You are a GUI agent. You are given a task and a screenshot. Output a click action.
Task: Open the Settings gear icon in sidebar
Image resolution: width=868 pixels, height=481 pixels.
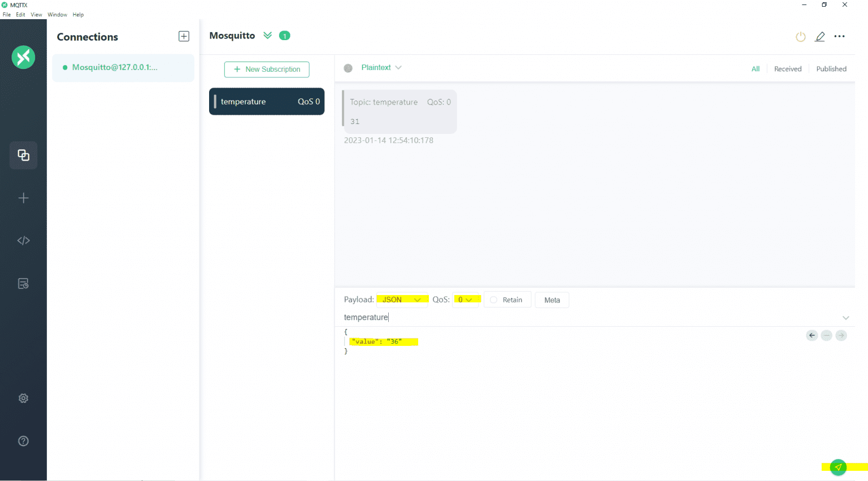point(23,398)
